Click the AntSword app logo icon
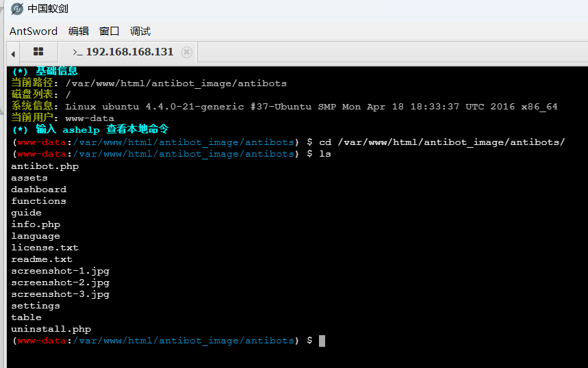This screenshot has height=368, width=588. [x=17, y=9]
